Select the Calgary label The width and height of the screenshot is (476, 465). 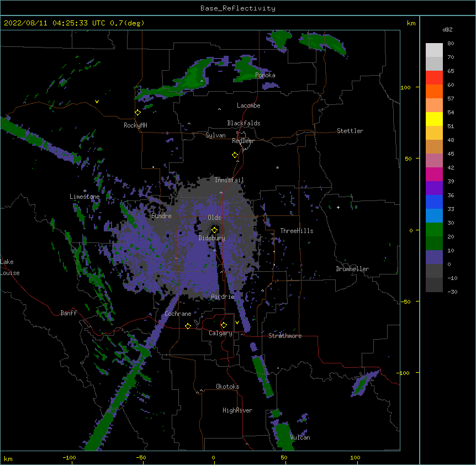tap(220, 333)
